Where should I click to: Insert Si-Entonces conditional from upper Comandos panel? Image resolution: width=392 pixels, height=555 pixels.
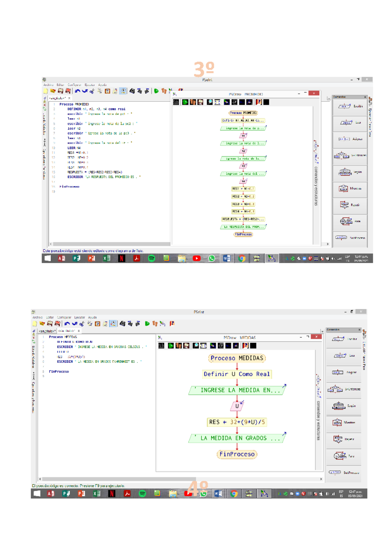pyautogui.click(x=350, y=156)
